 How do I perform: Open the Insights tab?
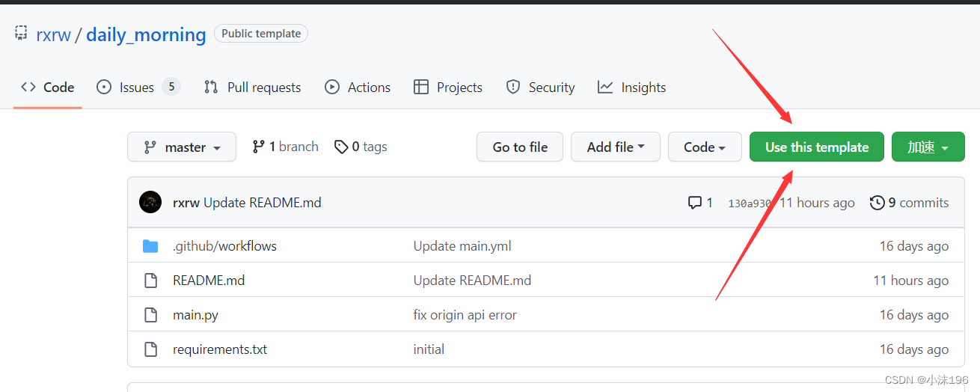pyautogui.click(x=631, y=88)
